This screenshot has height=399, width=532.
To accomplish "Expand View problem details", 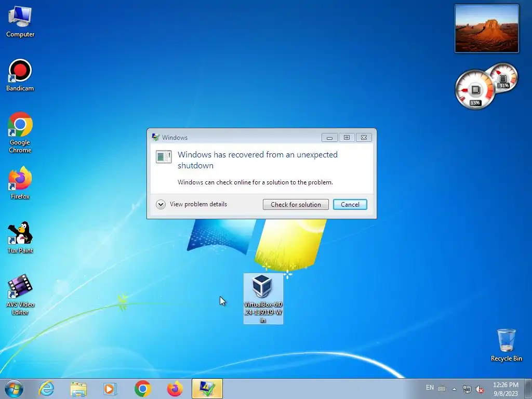I will (192, 204).
